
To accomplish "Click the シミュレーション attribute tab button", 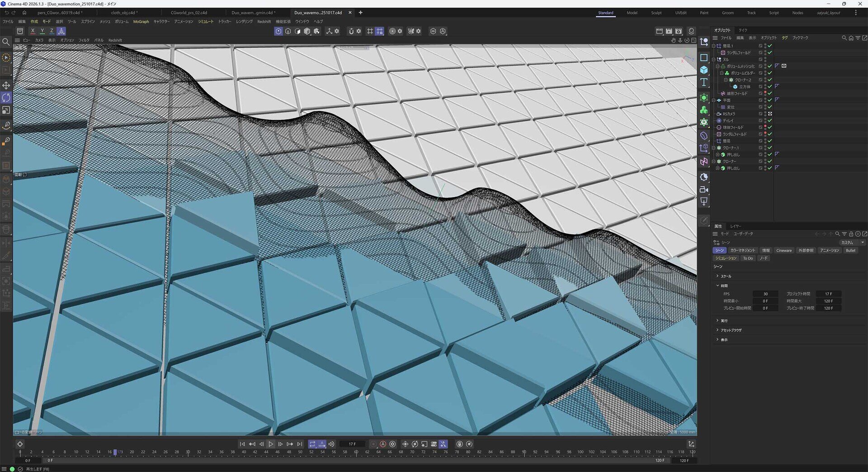I will [x=726, y=258].
